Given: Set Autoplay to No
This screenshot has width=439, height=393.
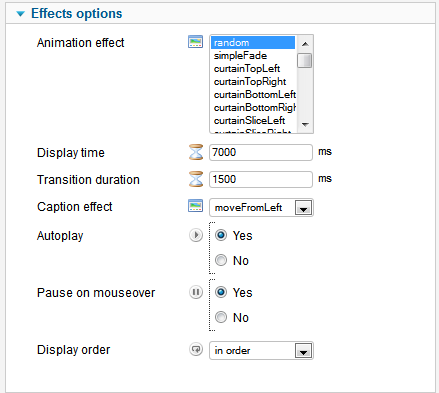Looking at the screenshot, I should [x=221, y=260].
